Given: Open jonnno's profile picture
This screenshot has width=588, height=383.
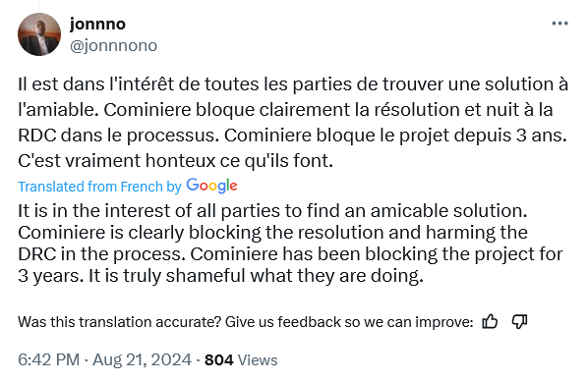Looking at the screenshot, I should pyautogui.click(x=39, y=34).
